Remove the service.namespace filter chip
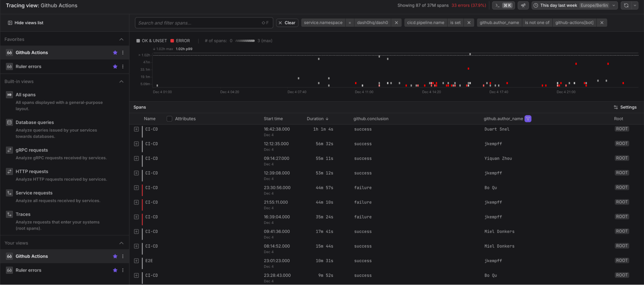 pyautogui.click(x=396, y=23)
